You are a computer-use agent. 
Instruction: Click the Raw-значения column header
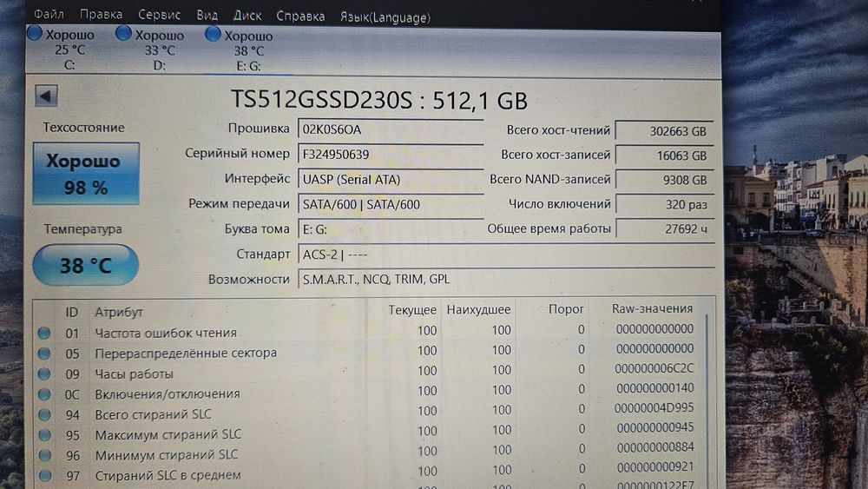tap(652, 308)
